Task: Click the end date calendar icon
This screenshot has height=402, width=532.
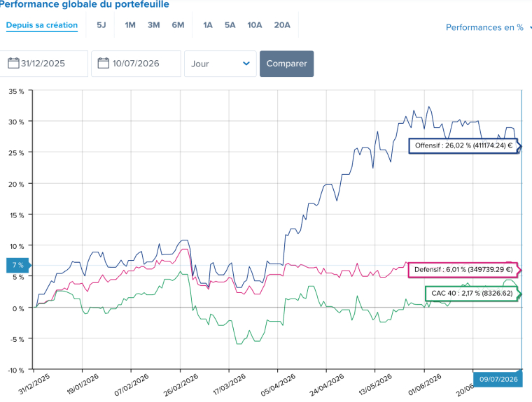Action: point(103,64)
